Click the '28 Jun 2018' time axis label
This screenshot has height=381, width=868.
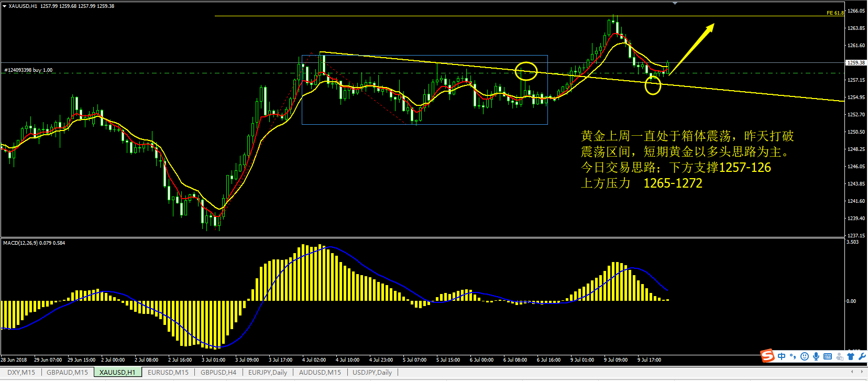coord(14,360)
